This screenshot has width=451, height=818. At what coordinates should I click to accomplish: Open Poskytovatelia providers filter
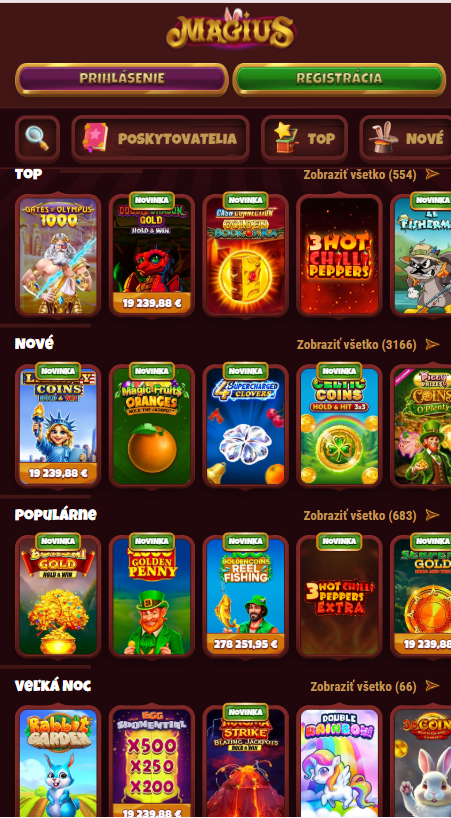[x=160, y=138]
